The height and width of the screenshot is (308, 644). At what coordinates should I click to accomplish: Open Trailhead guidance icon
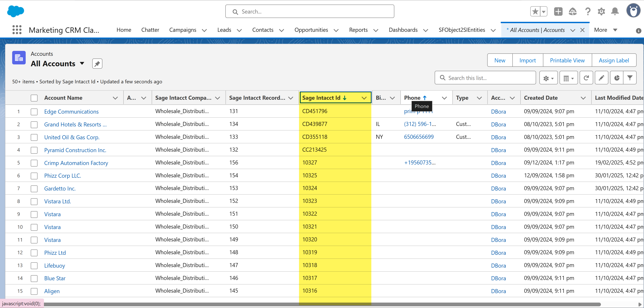[x=573, y=11]
